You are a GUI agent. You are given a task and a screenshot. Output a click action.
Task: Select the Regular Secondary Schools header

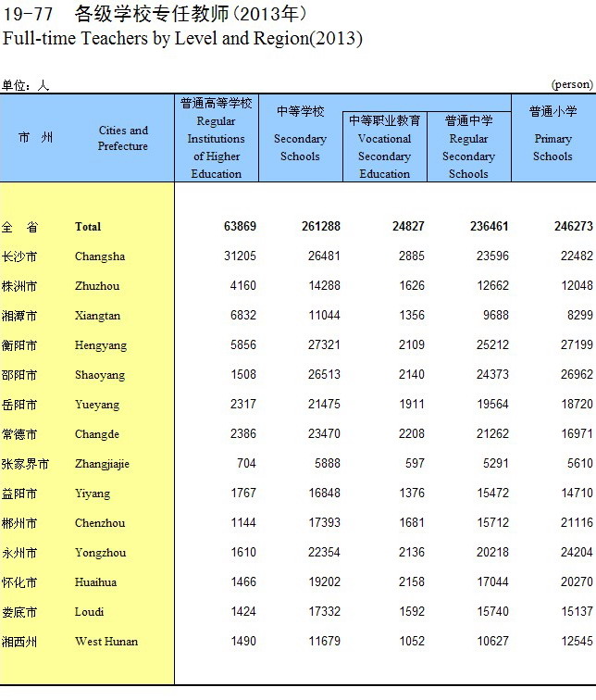[469, 147]
